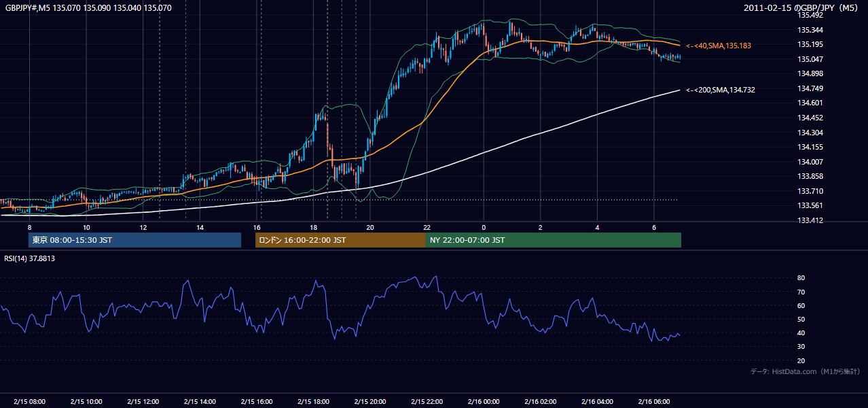This screenshot has width=868, height=408.
Task: Click RSI level 20 on the scale
Action: [801, 360]
